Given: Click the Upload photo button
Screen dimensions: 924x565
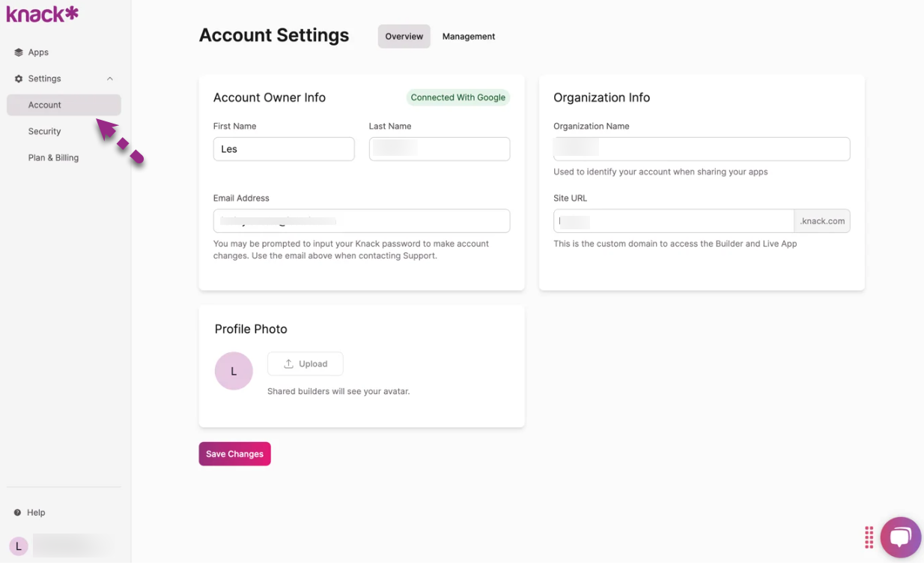Looking at the screenshot, I should click(306, 364).
